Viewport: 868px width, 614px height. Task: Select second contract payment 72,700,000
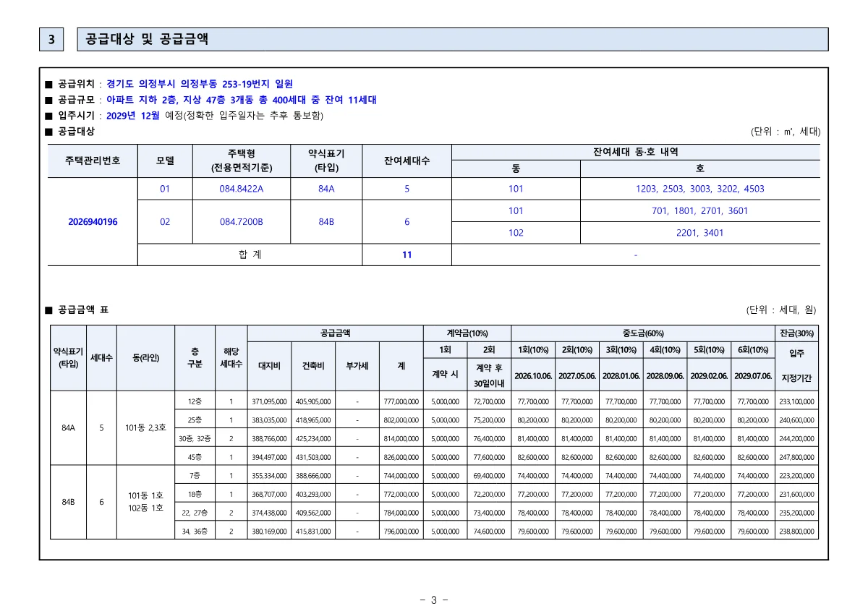(x=489, y=401)
